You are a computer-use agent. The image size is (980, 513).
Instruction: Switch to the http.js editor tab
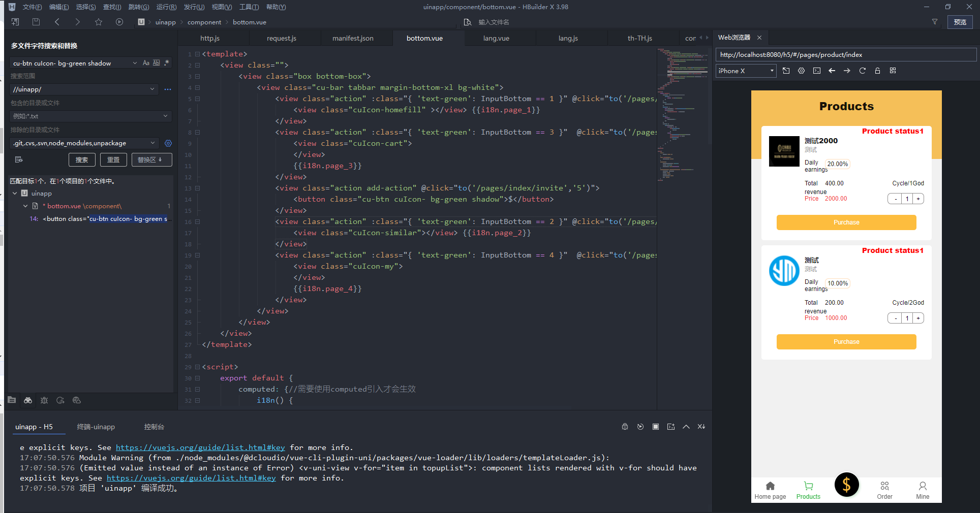click(210, 38)
